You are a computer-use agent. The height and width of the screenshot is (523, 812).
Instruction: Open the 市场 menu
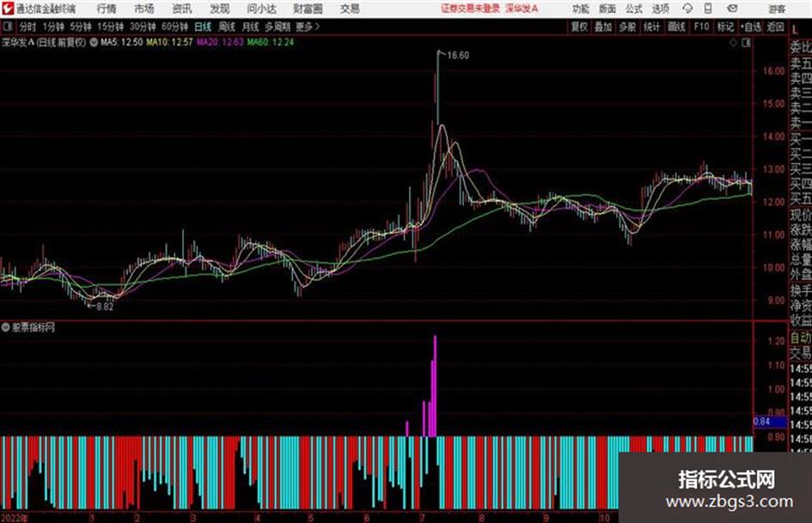[144, 9]
